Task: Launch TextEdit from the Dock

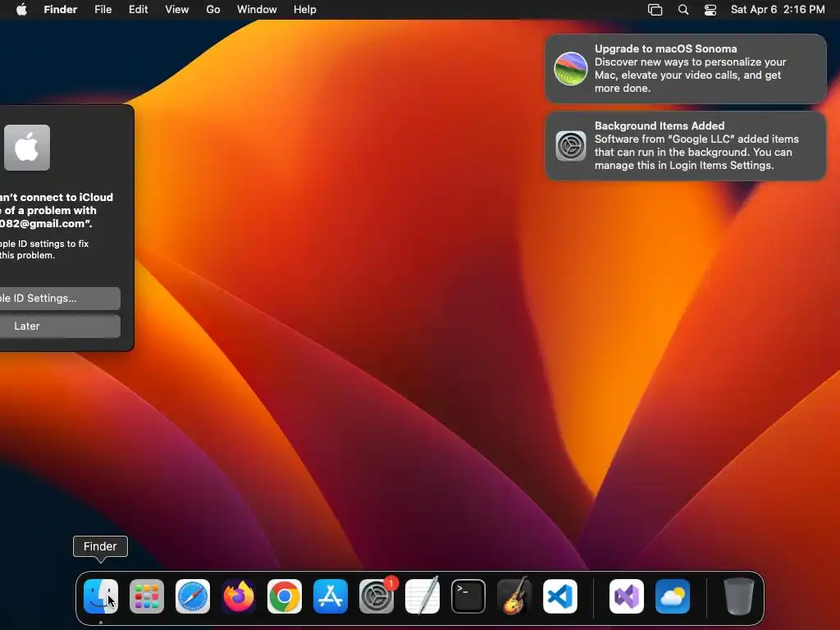Action: click(422, 596)
